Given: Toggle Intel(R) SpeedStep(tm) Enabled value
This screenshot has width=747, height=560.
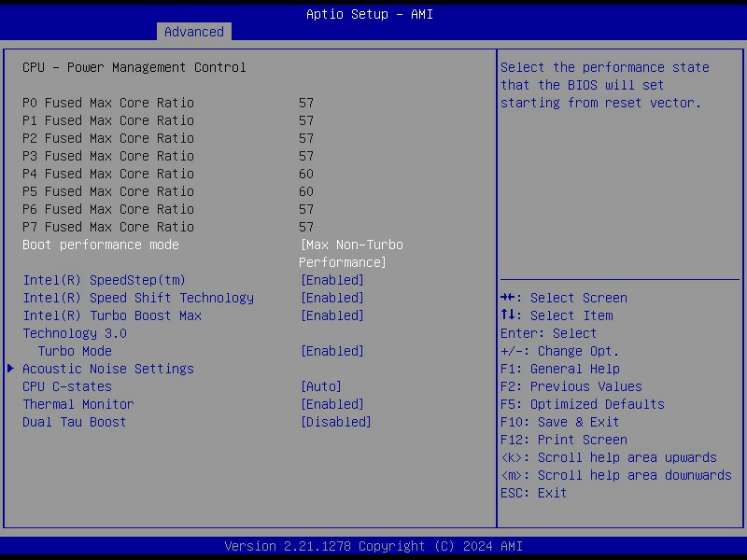Looking at the screenshot, I should coord(331,280).
